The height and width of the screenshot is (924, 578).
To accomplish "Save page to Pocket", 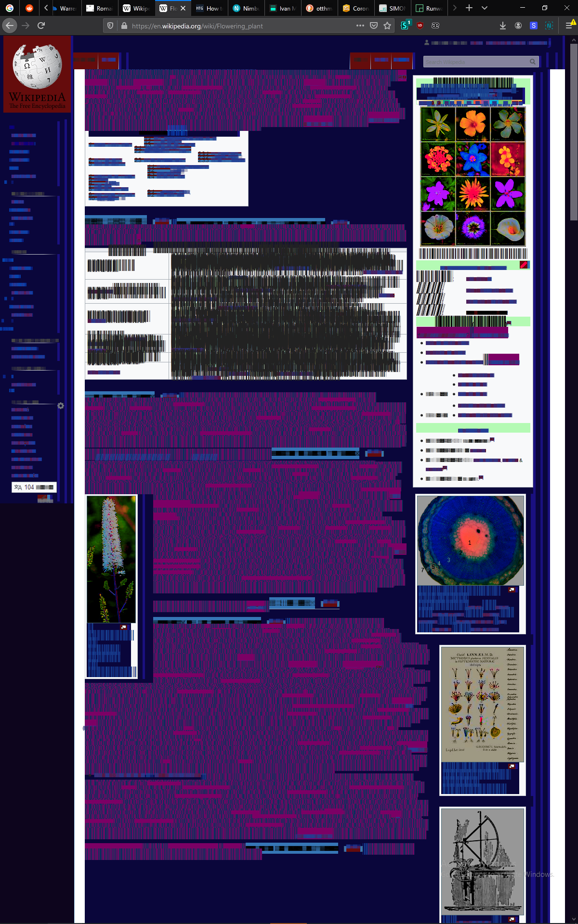I will (x=374, y=26).
